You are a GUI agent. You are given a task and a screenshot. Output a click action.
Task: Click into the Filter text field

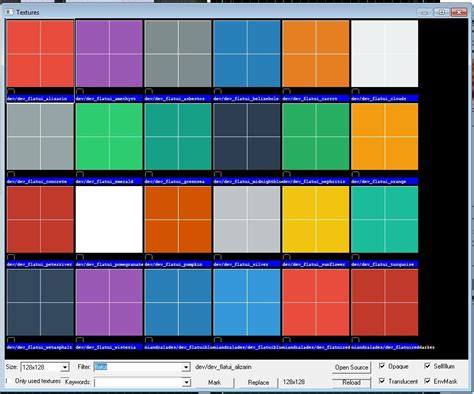[138, 367]
